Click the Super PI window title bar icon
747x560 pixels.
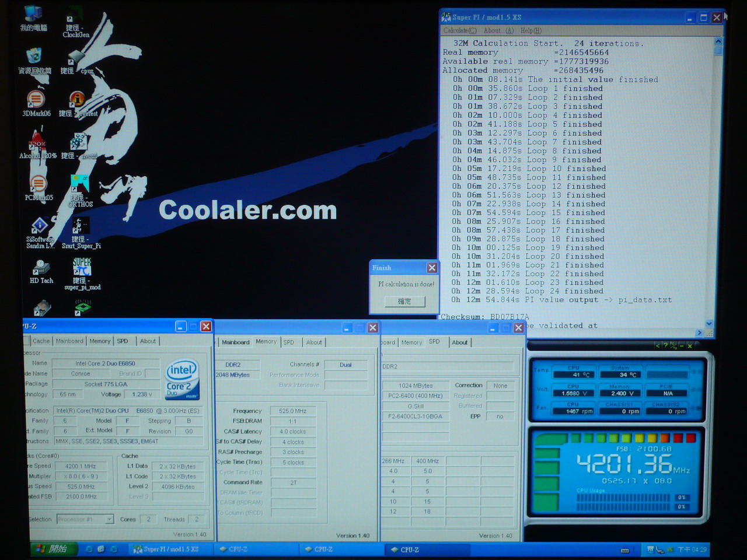coord(446,17)
